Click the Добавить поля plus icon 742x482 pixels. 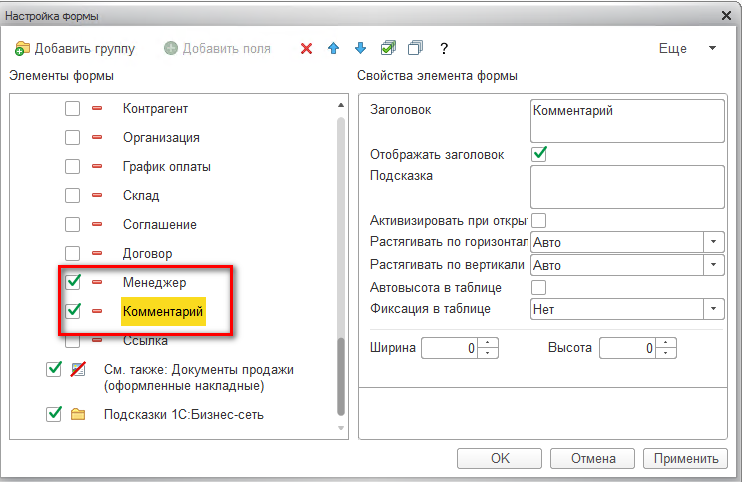pos(170,48)
